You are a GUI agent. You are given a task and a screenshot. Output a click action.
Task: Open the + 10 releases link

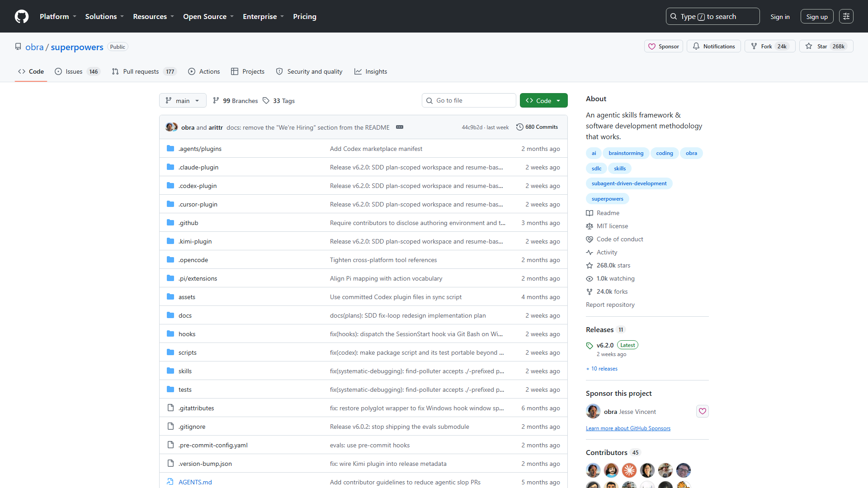602,369
